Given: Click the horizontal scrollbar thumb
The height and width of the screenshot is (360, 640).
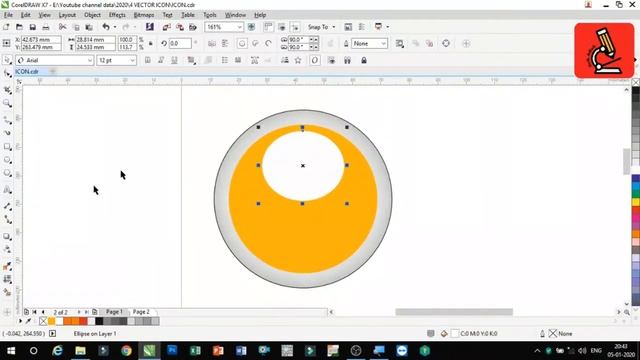Looking at the screenshot, I should click(x=454, y=312).
